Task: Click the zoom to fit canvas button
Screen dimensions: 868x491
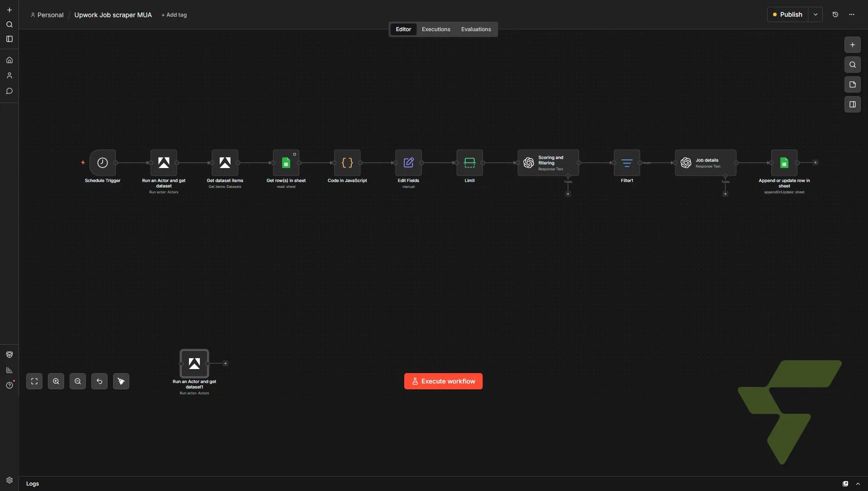Action: tap(34, 381)
